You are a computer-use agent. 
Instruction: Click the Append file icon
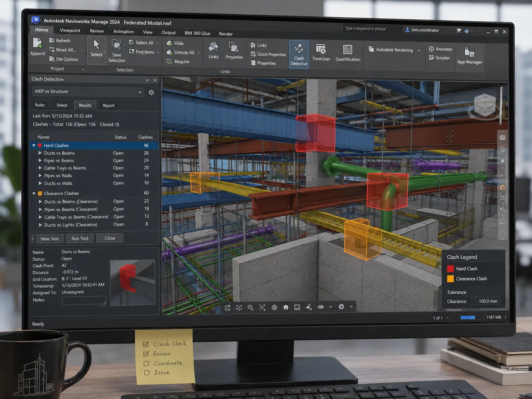(37, 43)
